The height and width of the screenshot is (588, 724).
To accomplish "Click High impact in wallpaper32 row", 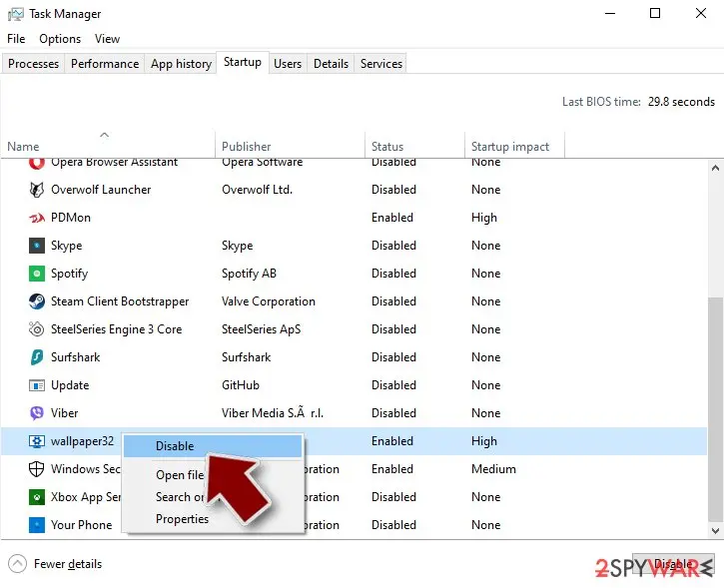I will [x=484, y=441].
